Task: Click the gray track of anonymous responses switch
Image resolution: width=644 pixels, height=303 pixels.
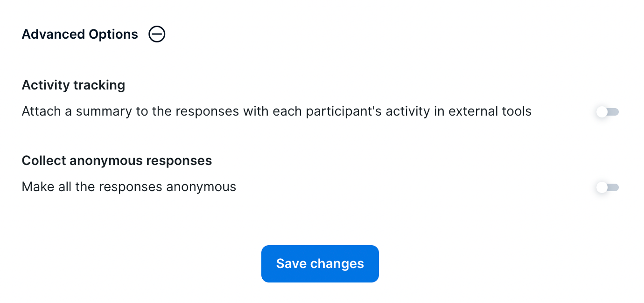Action: (x=614, y=187)
